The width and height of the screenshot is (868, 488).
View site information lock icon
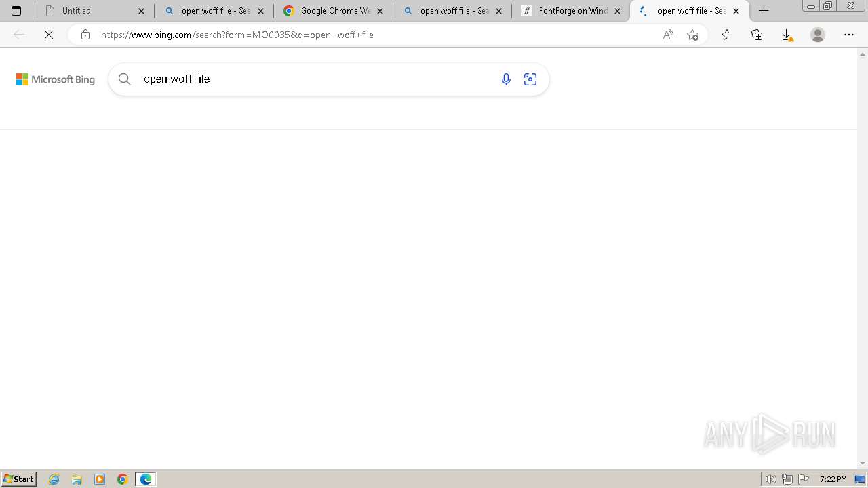pos(85,35)
